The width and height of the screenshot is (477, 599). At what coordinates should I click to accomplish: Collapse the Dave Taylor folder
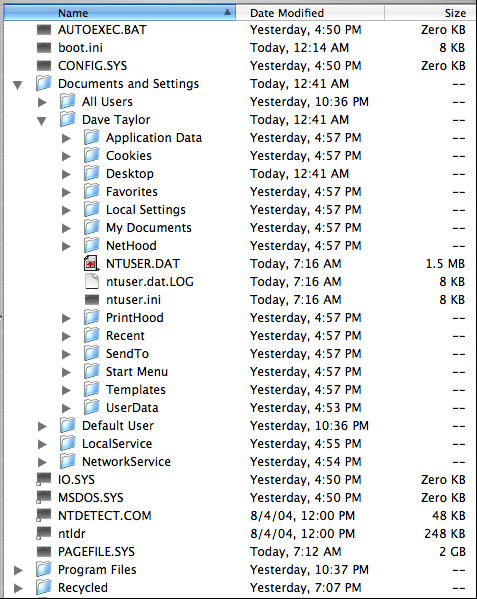click(42, 121)
